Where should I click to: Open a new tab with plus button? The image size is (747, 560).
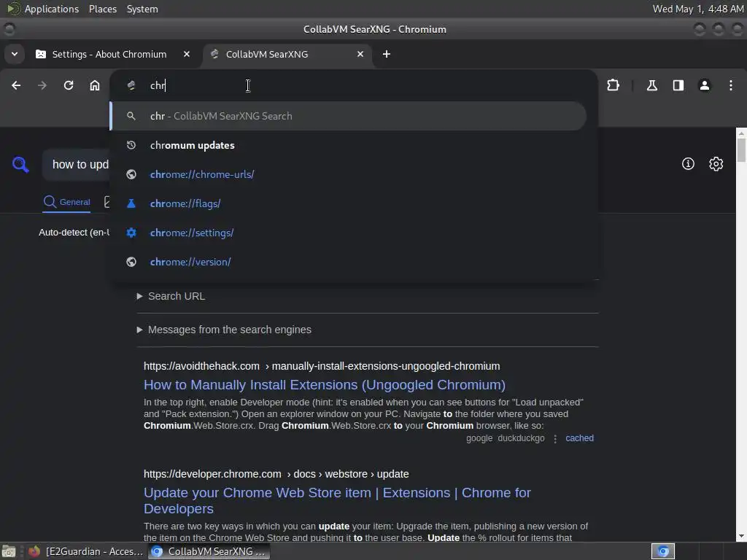[x=387, y=54]
